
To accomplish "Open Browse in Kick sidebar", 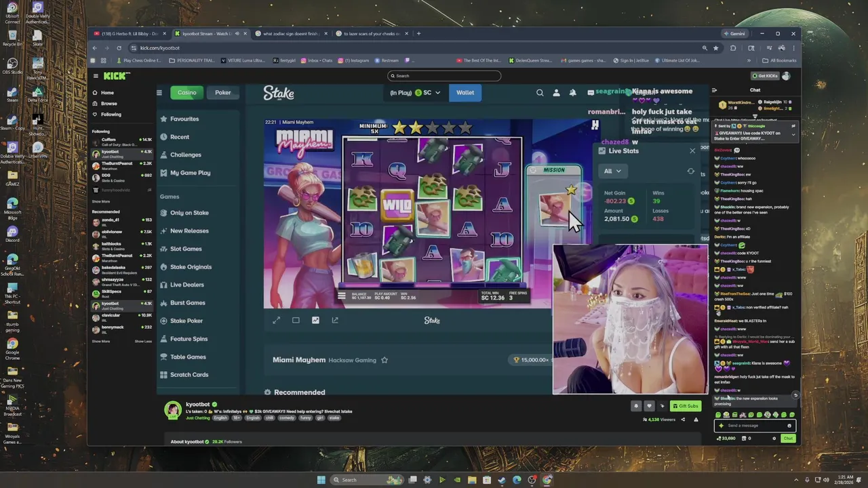I will pos(108,104).
